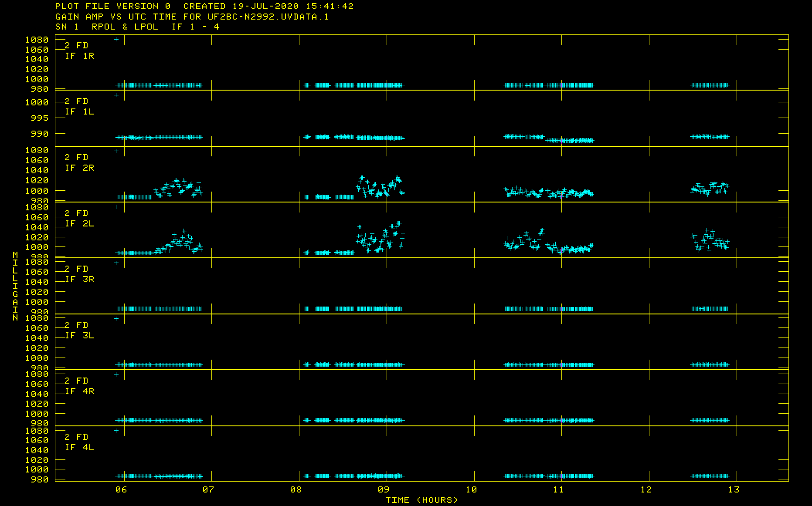Click the 13 hour tick label
Image resolution: width=812 pixels, height=506 pixels.
(734, 490)
